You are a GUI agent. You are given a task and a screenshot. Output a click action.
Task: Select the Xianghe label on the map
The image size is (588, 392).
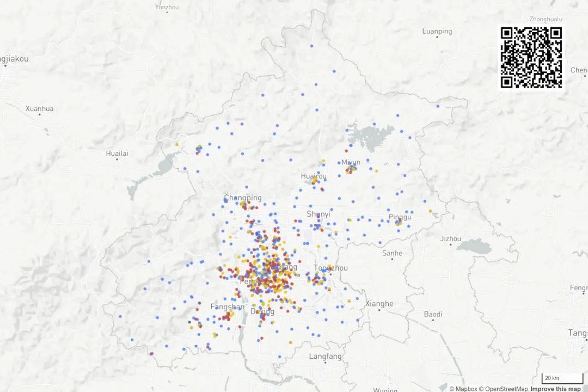pos(379,303)
